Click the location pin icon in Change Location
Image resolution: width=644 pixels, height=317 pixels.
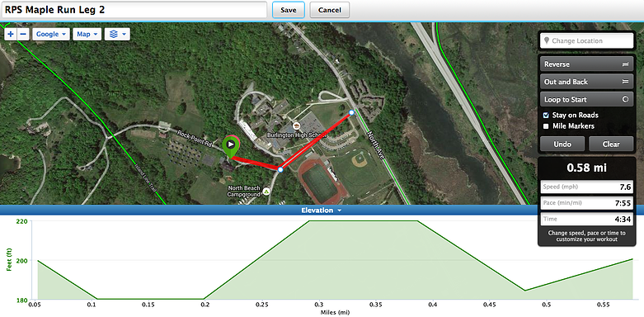pos(547,40)
